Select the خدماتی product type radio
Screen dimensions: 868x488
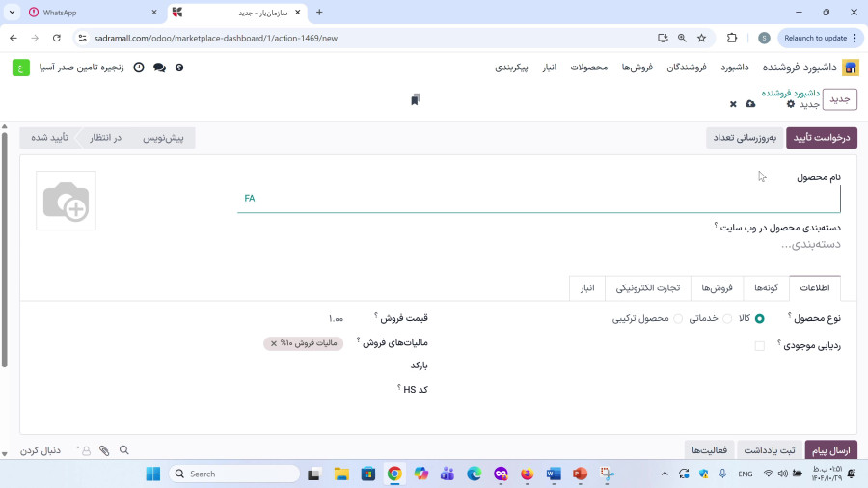point(728,318)
